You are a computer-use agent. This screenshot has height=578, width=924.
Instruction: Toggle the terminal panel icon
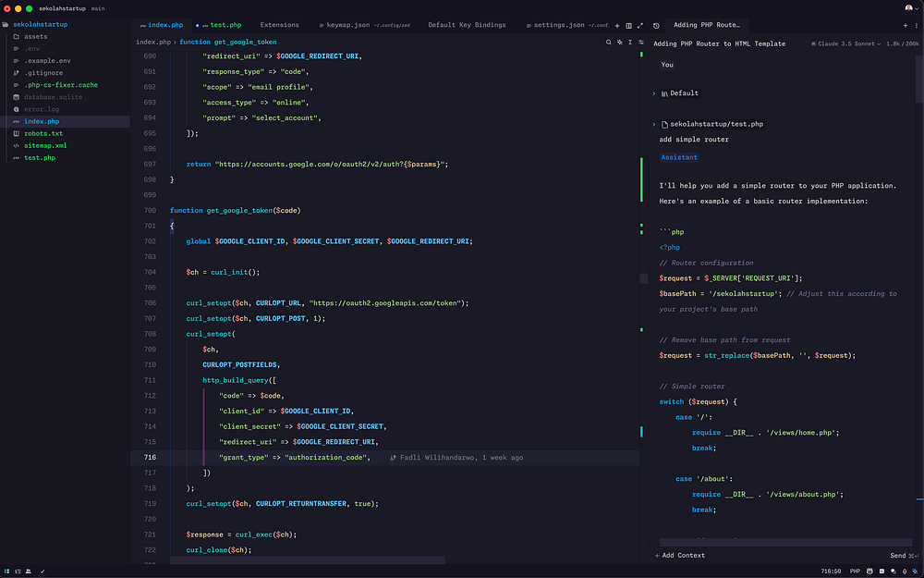(x=882, y=571)
